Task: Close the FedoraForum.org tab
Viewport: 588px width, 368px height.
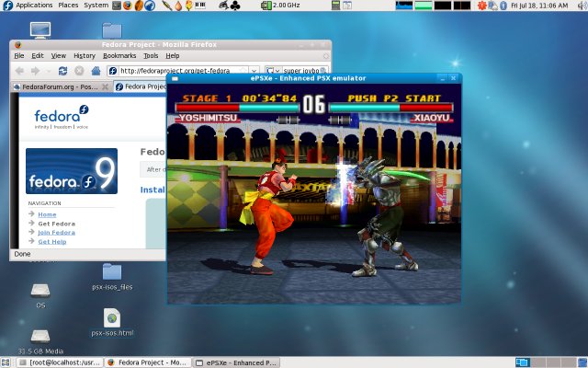Action: click(106, 86)
